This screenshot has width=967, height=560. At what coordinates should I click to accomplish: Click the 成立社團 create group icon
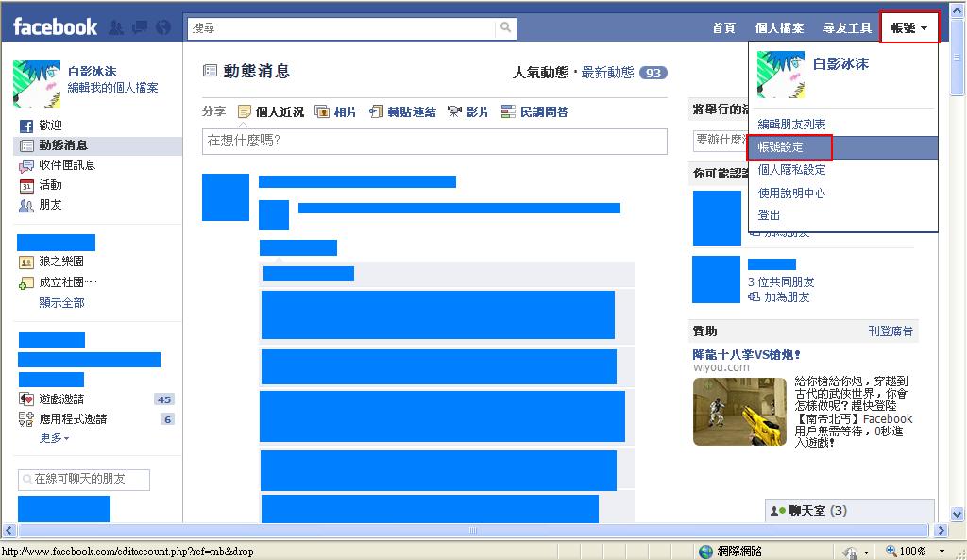pyautogui.click(x=25, y=283)
